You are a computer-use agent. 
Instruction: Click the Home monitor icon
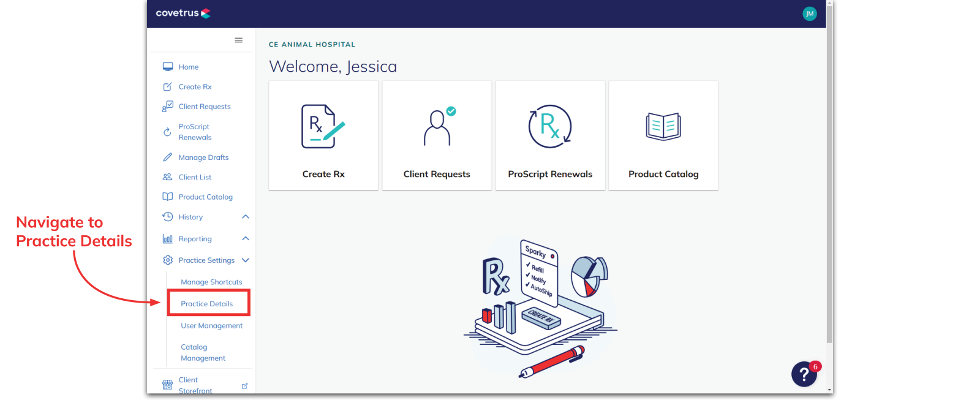(167, 67)
